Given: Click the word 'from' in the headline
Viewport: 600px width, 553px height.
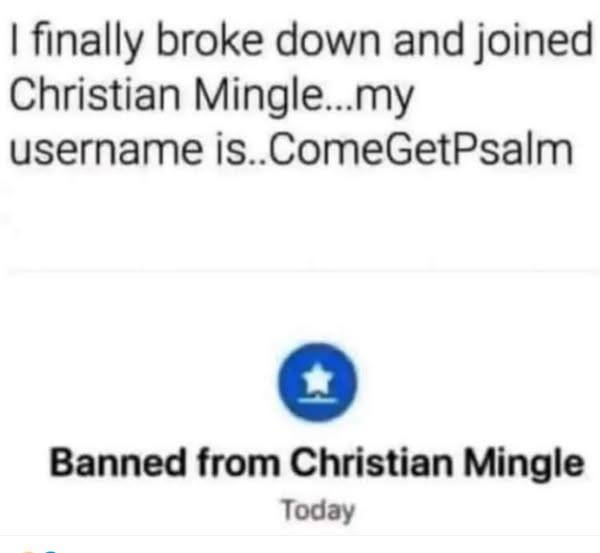Looking at the screenshot, I should tap(238, 462).
